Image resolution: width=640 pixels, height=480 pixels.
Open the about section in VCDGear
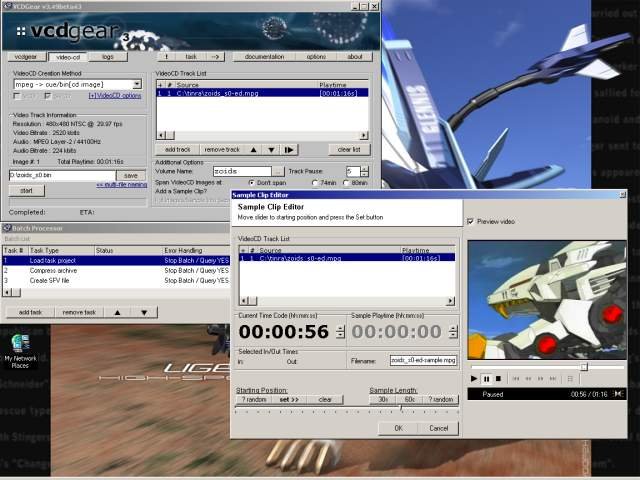coord(355,57)
